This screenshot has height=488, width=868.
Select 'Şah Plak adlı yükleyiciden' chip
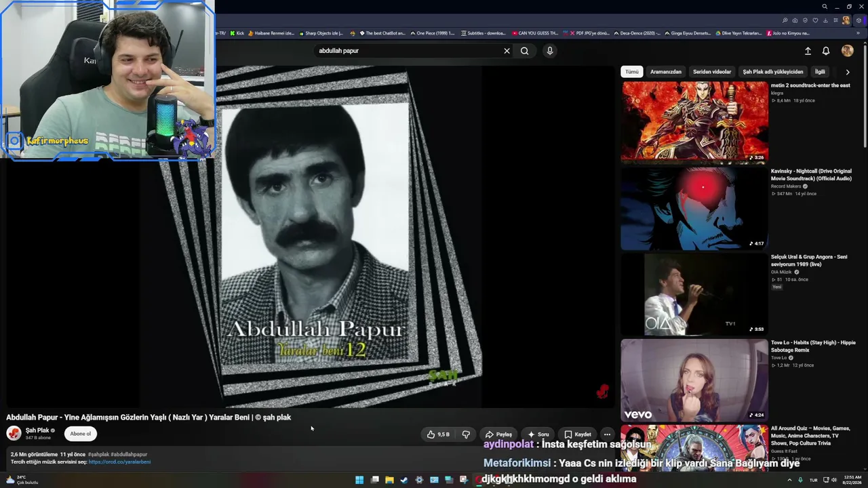click(773, 72)
